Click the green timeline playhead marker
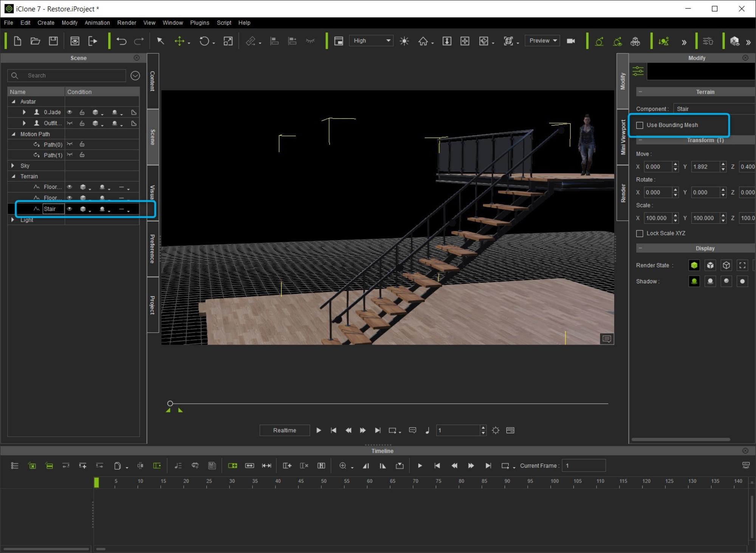 click(96, 482)
